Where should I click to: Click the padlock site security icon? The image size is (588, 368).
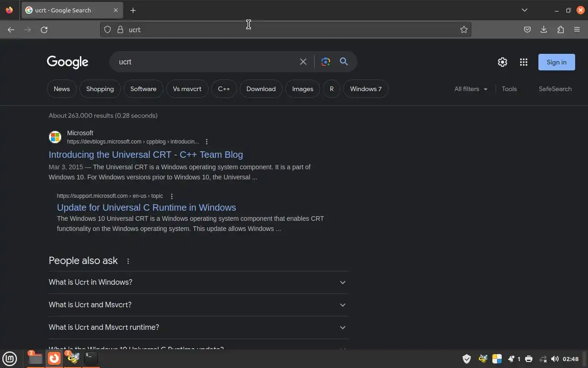pos(120,29)
